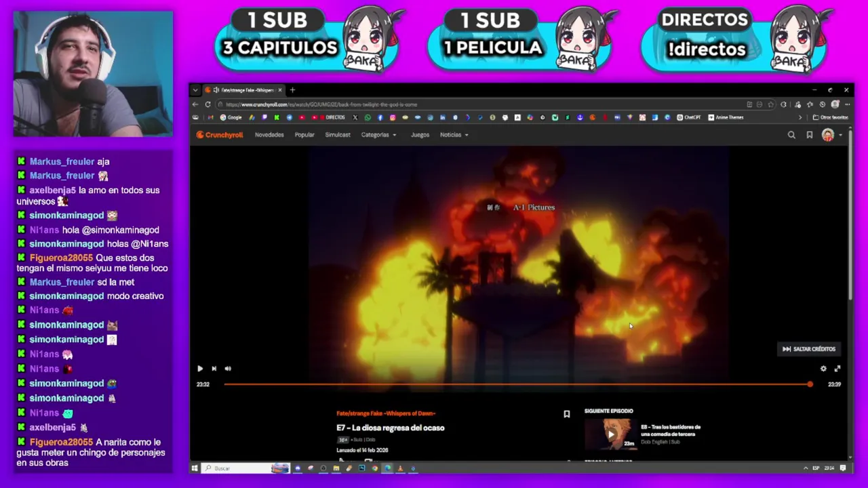Enter fullscreen mode in the player
This screenshot has height=488, width=868.
[x=837, y=369]
